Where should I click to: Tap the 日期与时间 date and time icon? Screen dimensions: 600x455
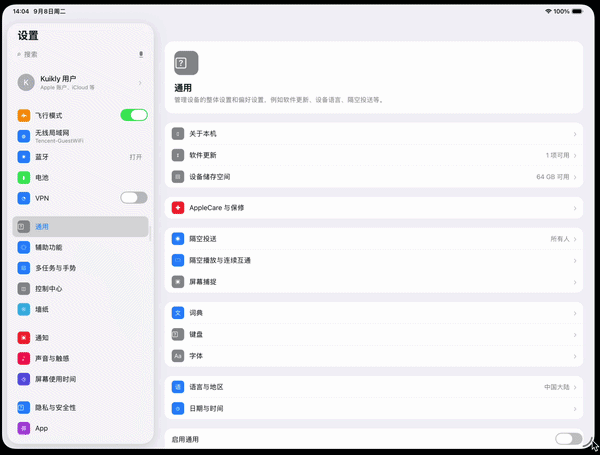pyautogui.click(x=178, y=409)
